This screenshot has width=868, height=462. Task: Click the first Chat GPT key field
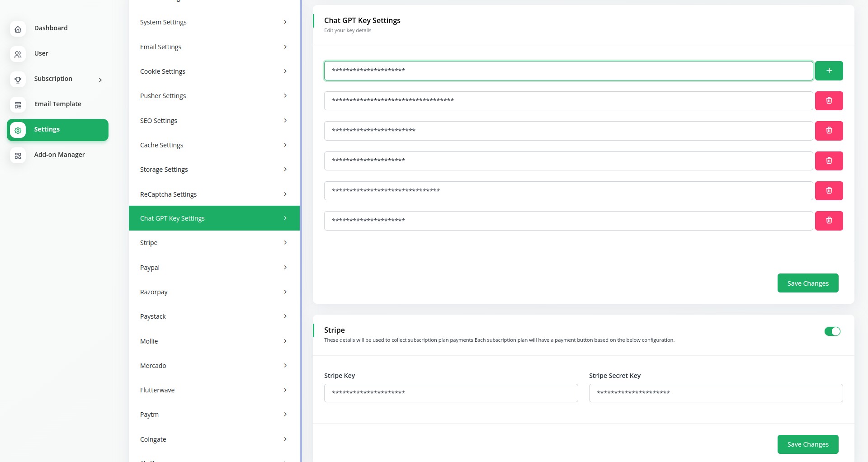(x=568, y=71)
